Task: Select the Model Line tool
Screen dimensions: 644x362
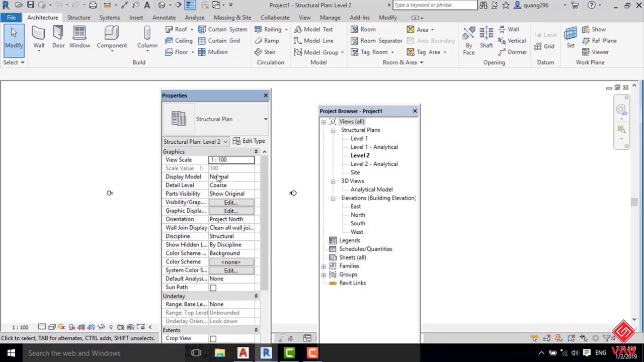Action: [x=313, y=41]
